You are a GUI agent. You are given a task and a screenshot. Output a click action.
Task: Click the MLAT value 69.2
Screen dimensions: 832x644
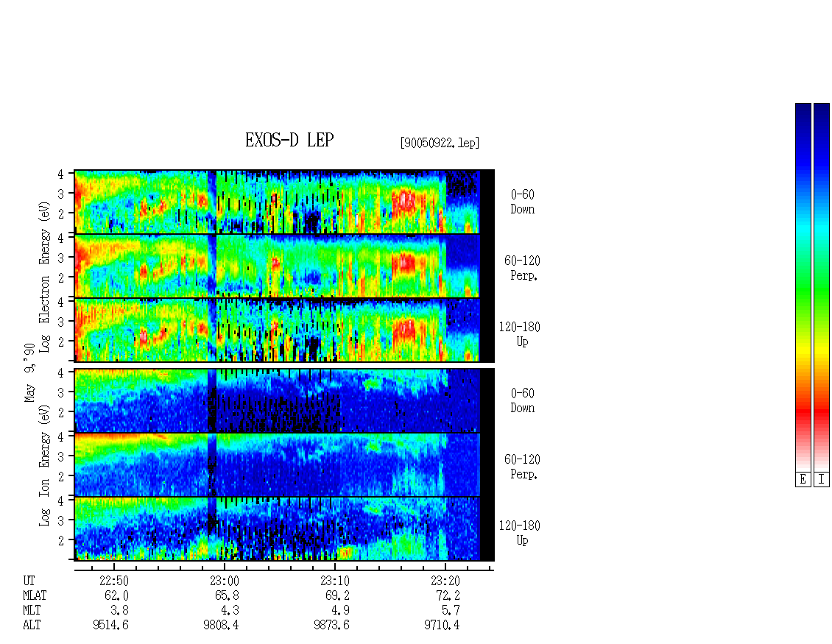(x=337, y=595)
